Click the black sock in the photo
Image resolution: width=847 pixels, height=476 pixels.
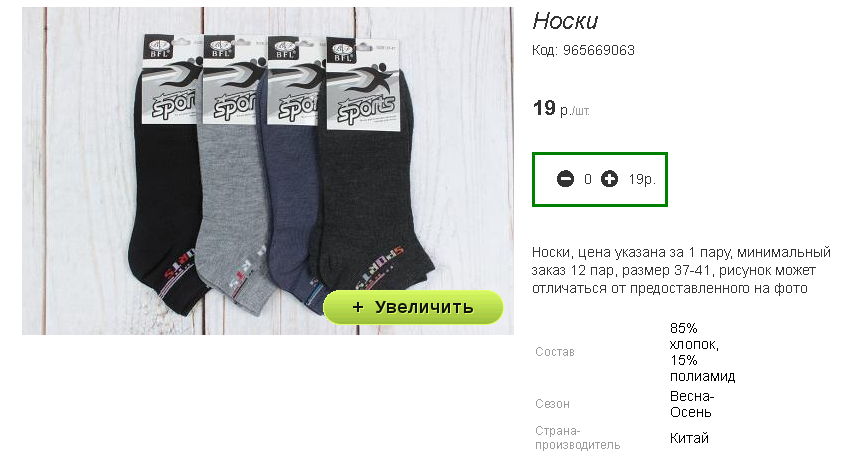point(162,216)
